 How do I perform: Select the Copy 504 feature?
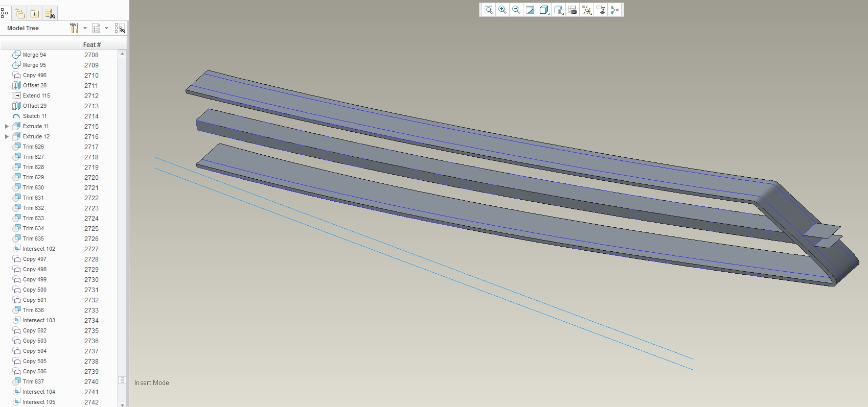click(34, 351)
